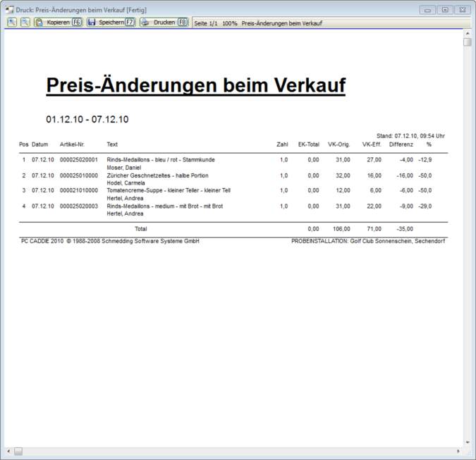Click the vertical scrollbar down arrow

(468, 442)
